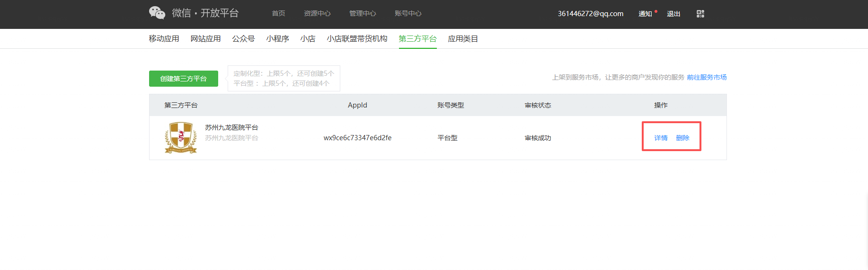Open 管理中心 menu item
The image size is (868, 270).
[x=363, y=13]
